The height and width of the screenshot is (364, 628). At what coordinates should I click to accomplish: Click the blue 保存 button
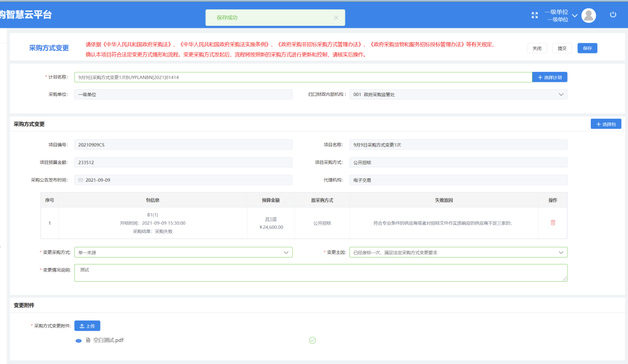587,48
